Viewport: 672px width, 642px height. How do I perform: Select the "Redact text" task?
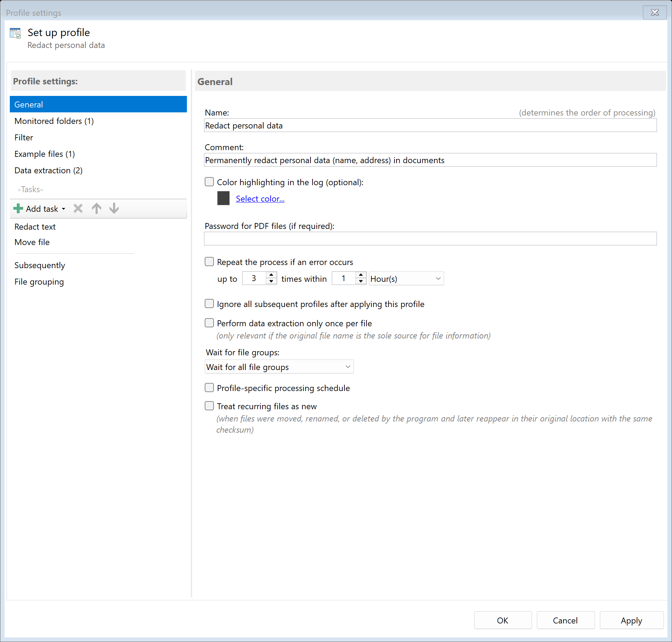[x=35, y=226]
